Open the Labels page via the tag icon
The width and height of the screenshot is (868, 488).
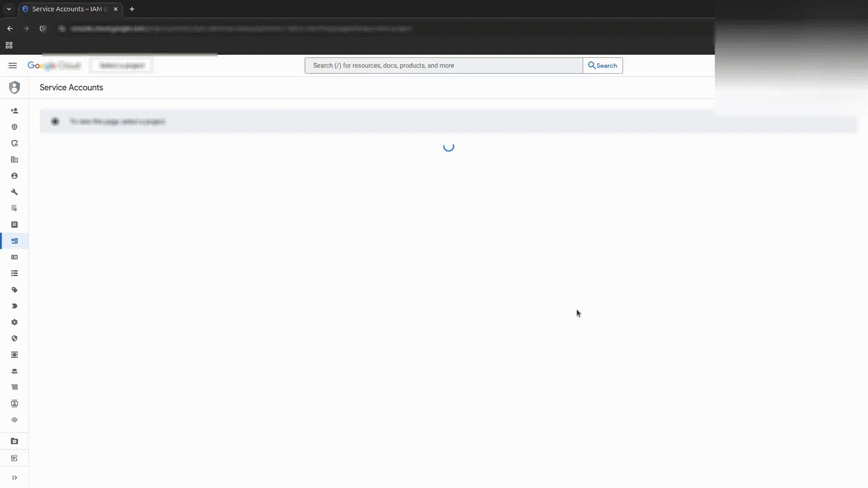[x=14, y=290]
